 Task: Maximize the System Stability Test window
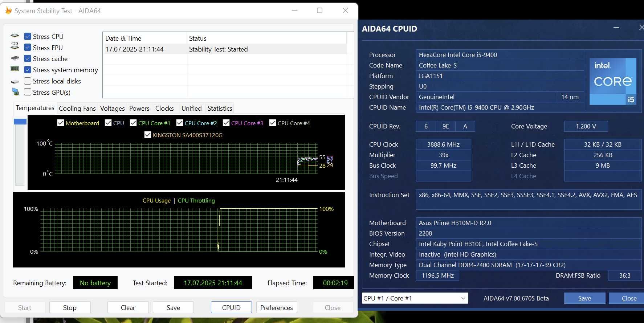319,11
